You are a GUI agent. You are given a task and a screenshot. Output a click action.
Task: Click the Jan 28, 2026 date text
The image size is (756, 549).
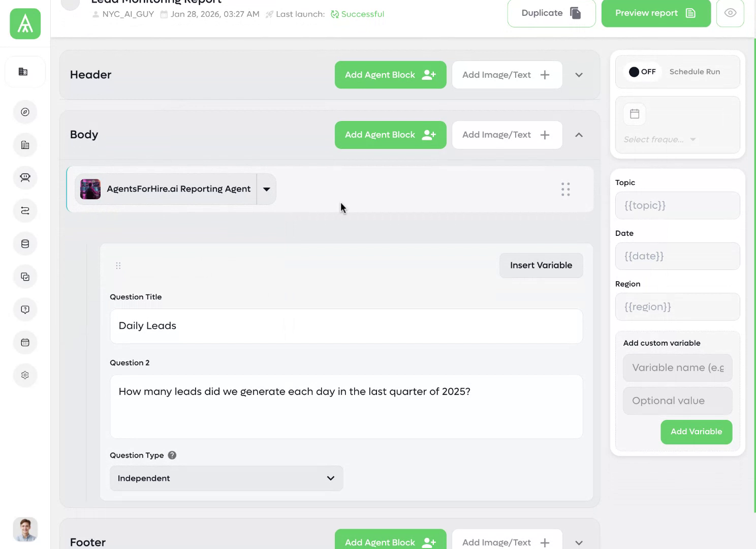tap(215, 14)
